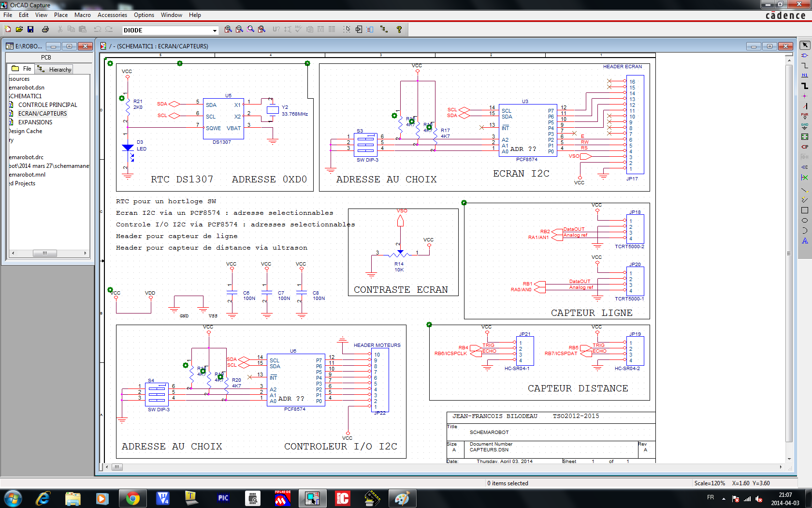Select emarobot.mnl file in project tree
812x508 pixels.
point(27,175)
